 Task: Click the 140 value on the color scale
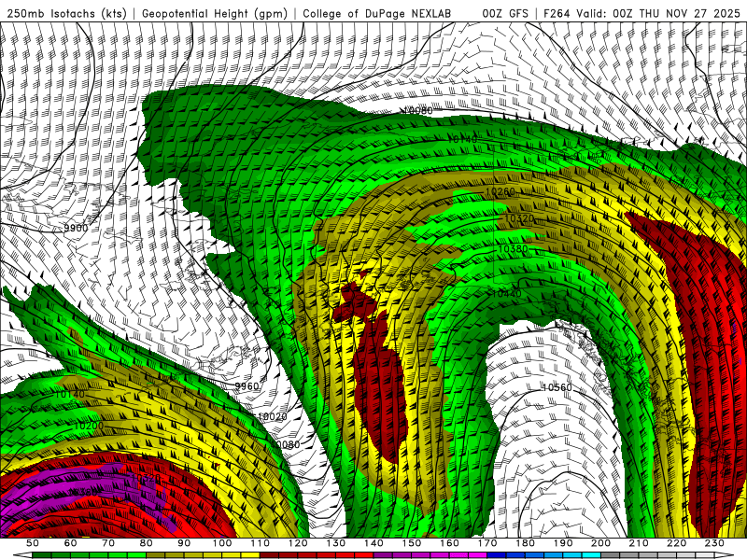[373, 543]
